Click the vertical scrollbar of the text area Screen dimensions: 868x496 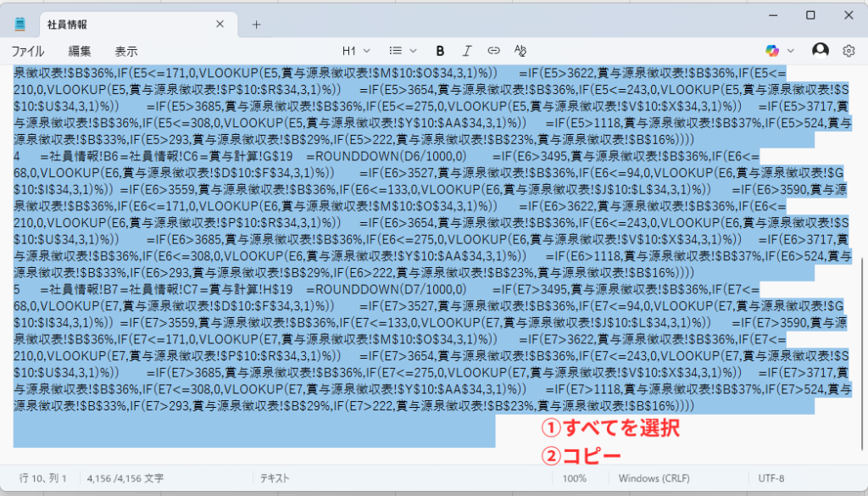[862, 339]
